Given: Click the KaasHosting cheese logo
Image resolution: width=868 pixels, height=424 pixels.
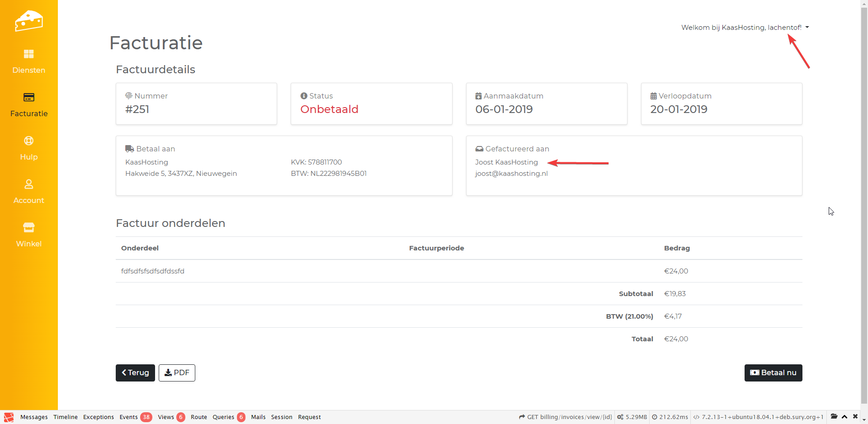Looking at the screenshot, I should [x=28, y=21].
